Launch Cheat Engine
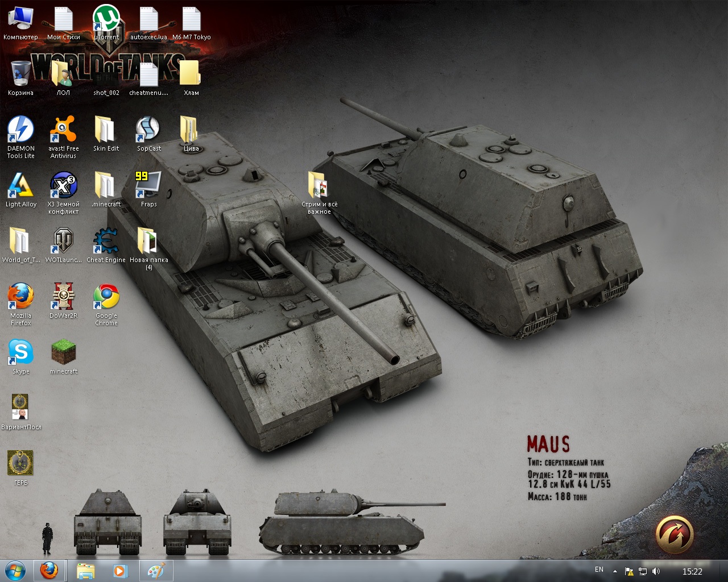Screen dimensions: 728x582 [x=106, y=246]
